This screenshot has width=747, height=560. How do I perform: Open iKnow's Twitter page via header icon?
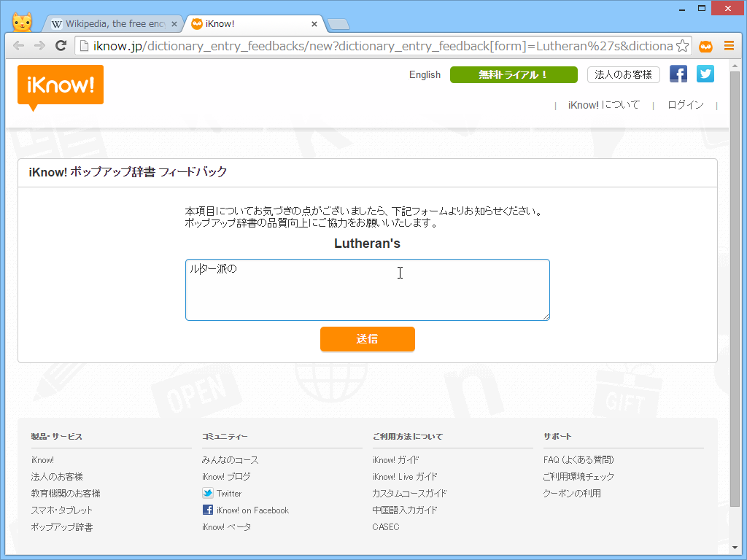point(705,74)
